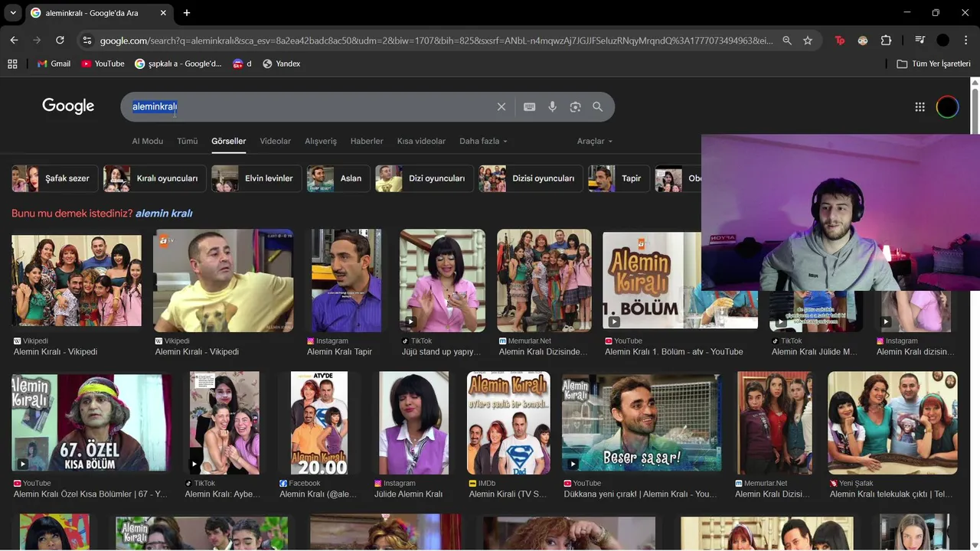Open the zoom magnifier icon in address bar
This screenshot has width=980, height=551.
[787, 41]
